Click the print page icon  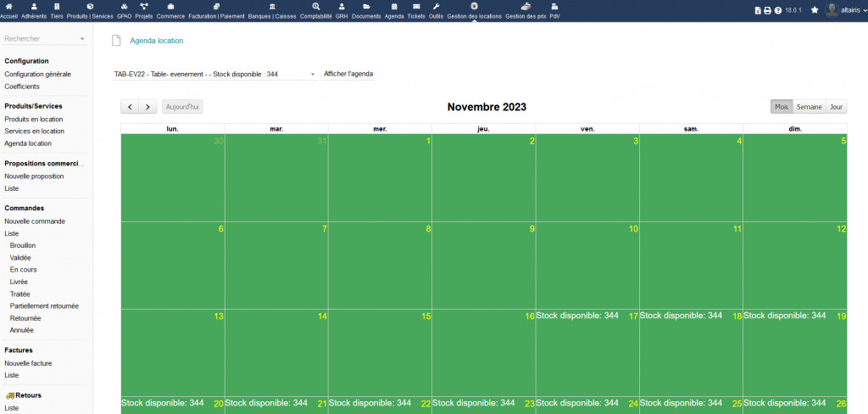(768, 10)
